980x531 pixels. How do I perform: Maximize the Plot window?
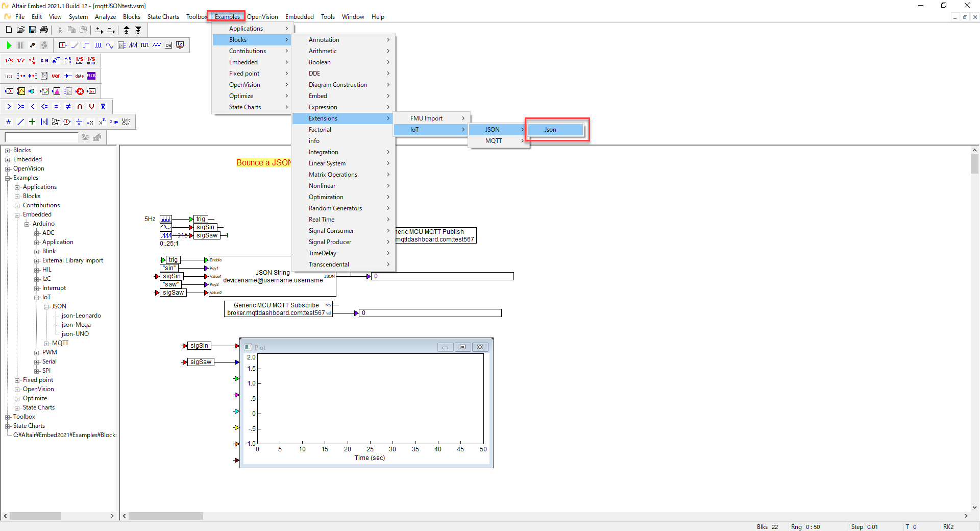pyautogui.click(x=462, y=347)
